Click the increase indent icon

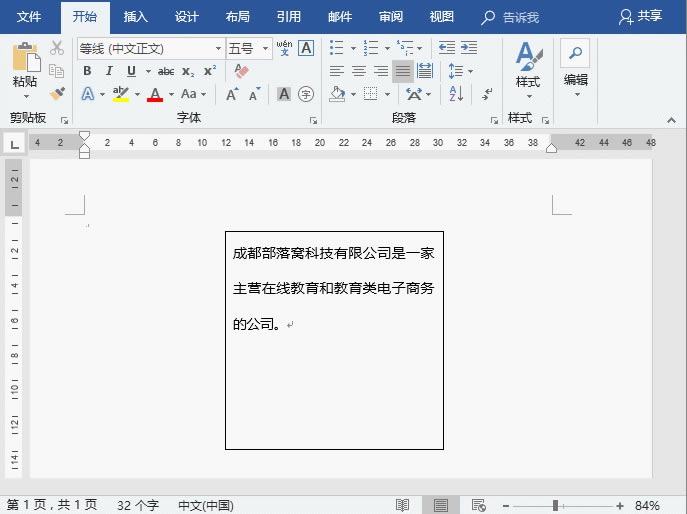coord(469,47)
